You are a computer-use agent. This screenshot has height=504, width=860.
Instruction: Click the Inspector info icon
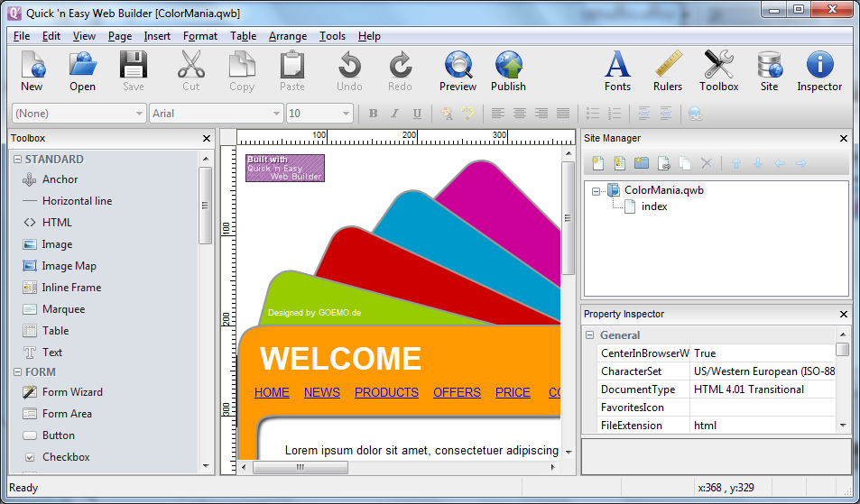point(819,71)
